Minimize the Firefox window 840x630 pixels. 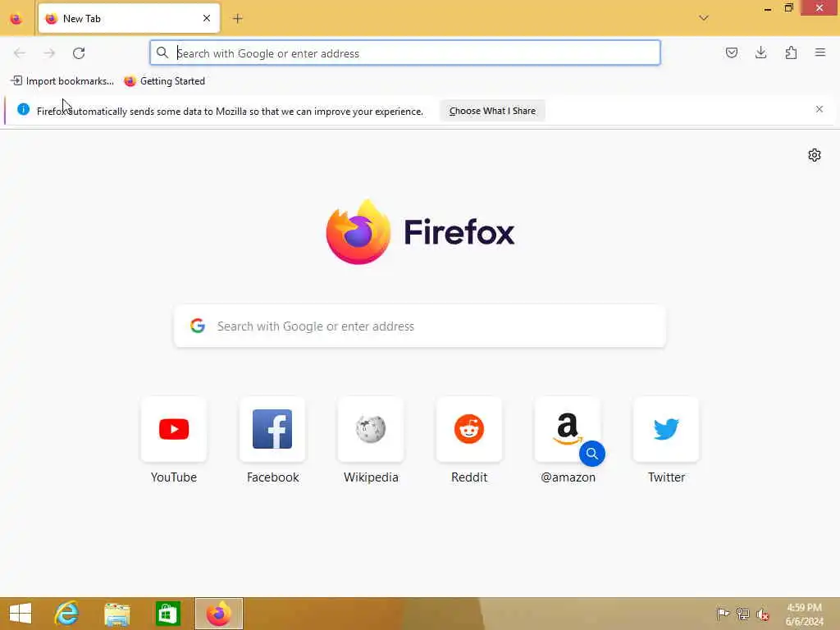768,8
